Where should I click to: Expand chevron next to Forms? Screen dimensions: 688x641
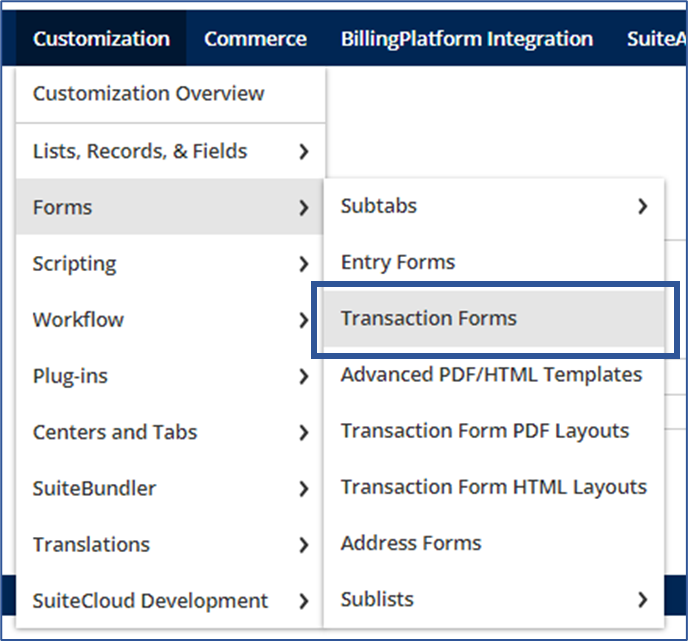(x=304, y=207)
